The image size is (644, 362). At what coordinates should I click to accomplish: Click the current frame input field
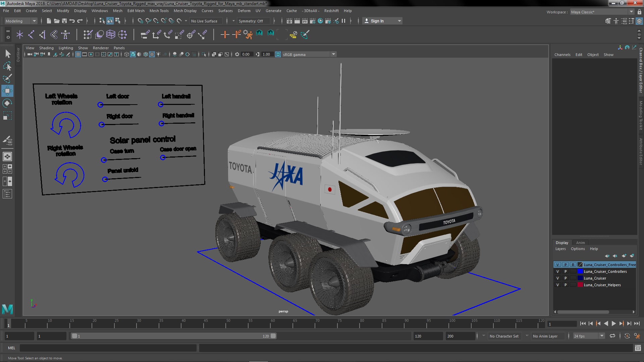(x=561, y=324)
